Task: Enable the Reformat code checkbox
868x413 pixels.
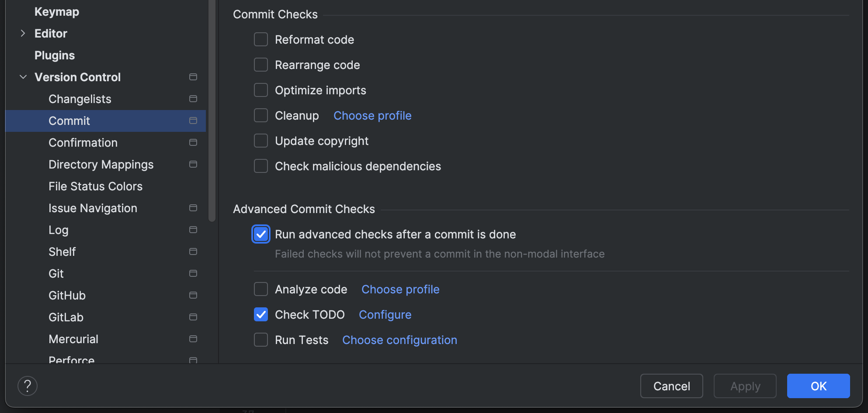Action: [x=261, y=40]
